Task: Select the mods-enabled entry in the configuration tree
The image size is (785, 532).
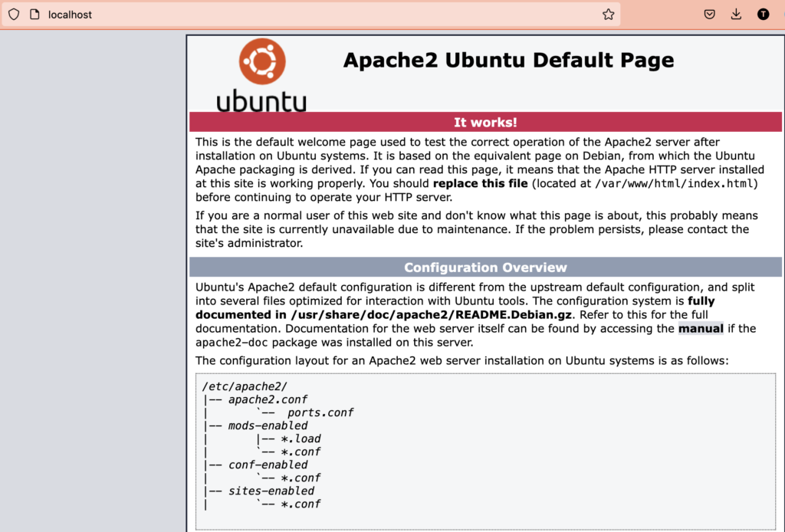Action: [268, 425]
